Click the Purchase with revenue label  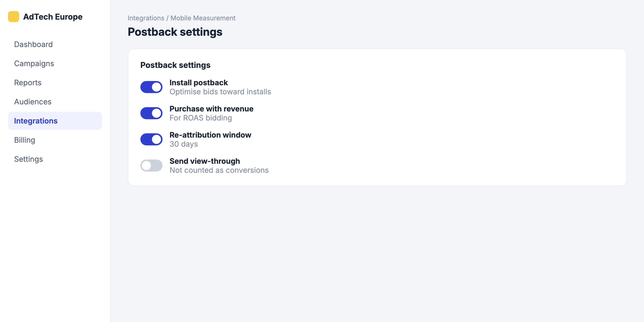211,109
